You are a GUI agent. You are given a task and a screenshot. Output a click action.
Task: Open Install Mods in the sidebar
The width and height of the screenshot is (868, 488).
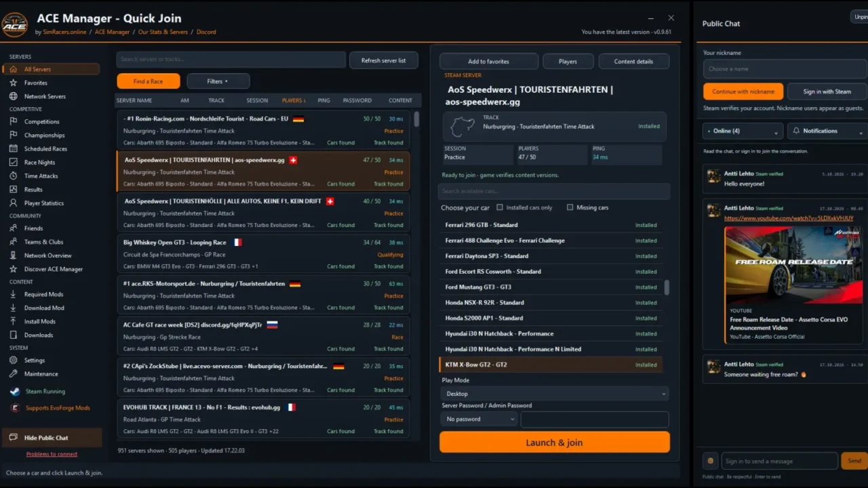tap(40, 321)
